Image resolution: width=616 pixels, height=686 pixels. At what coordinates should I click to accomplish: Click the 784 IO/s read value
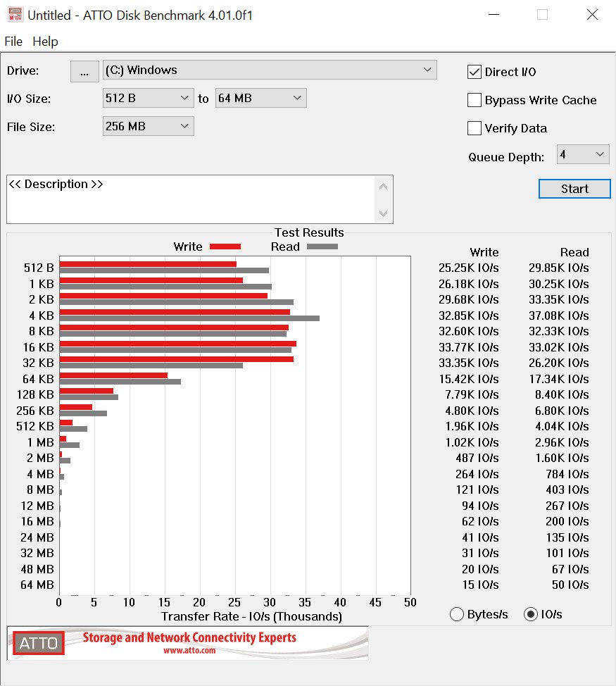(x=567, y=474)
